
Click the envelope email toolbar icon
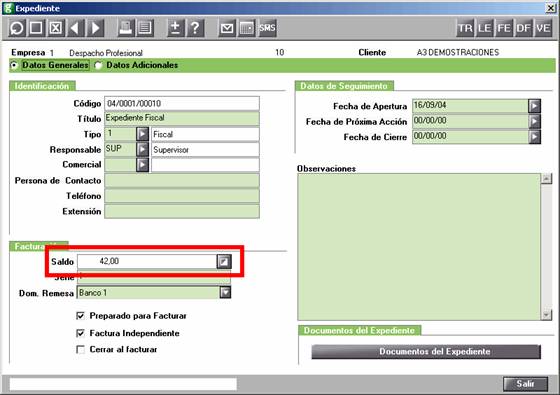click(227, 28)
